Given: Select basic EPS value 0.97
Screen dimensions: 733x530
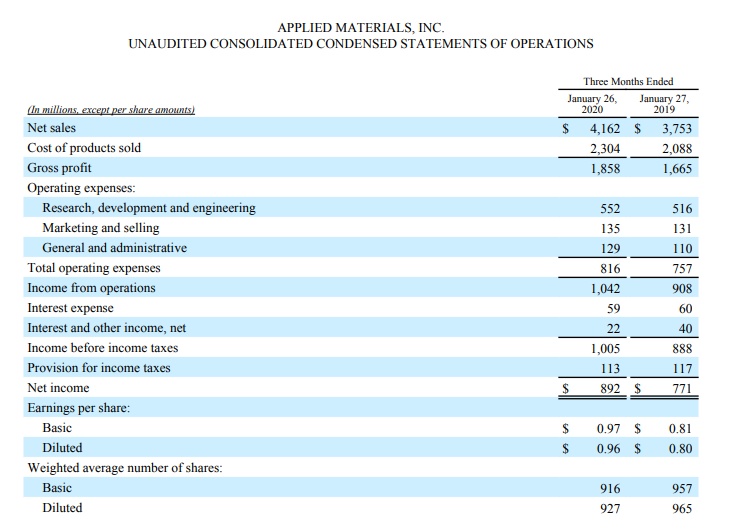Looking at the screenshot, I should [x=608, y=429].
